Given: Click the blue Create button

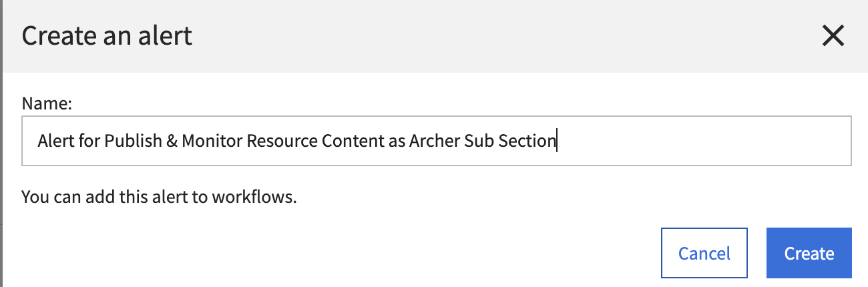Looking at the screenshot, I should [x=809, y=254].
